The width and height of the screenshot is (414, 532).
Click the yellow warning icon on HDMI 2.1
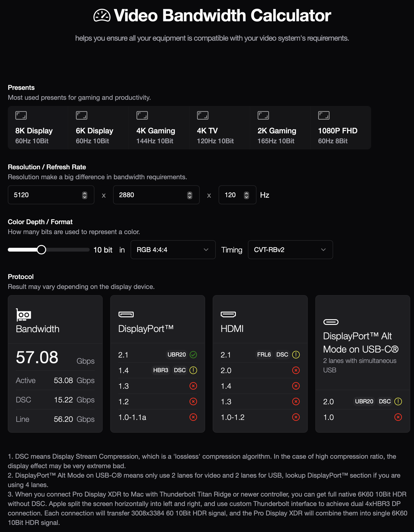point(296,355)
